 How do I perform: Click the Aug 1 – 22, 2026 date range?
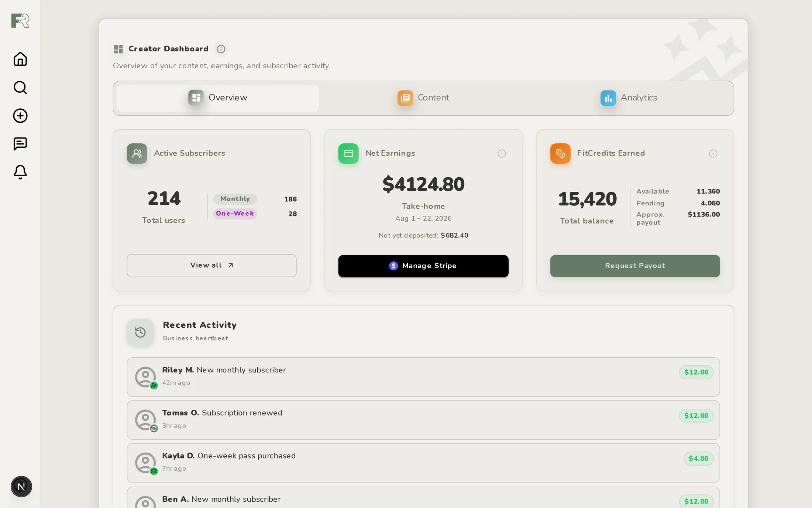coord(423,218)
